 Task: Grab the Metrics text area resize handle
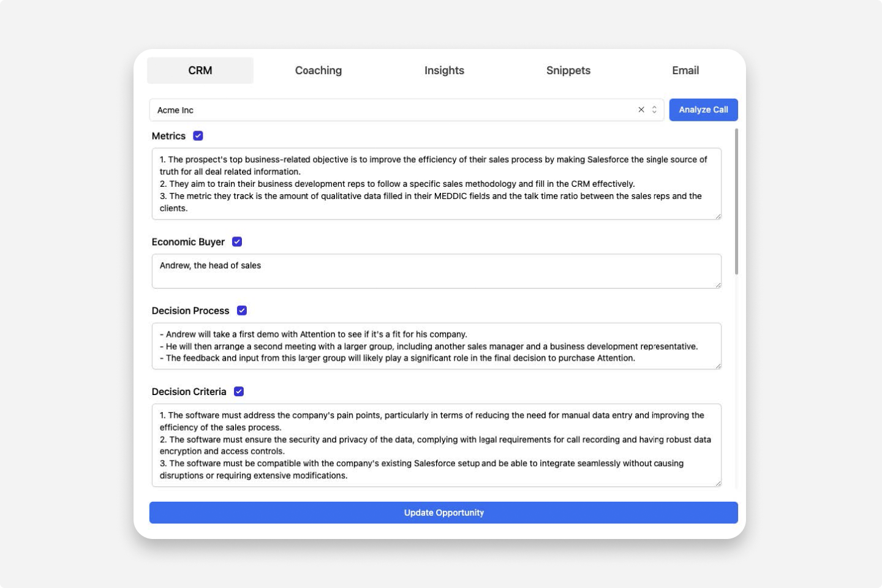click(x=718, y=216)
